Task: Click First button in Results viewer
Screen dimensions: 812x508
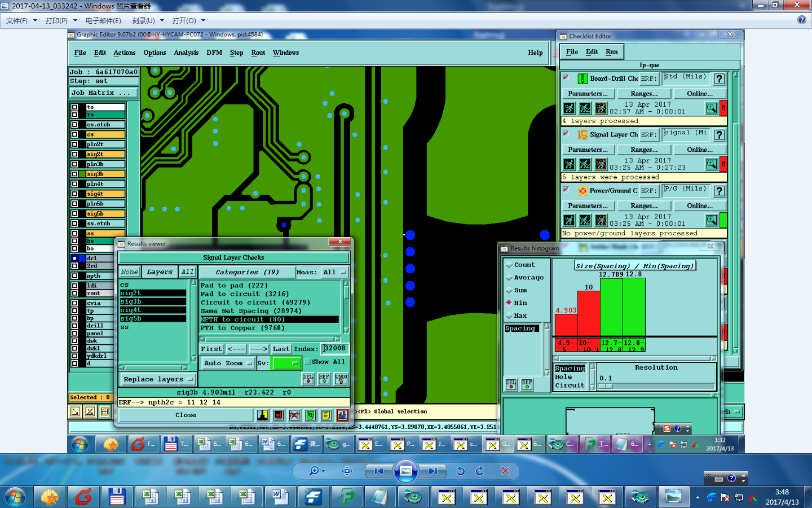Action: 211,349
